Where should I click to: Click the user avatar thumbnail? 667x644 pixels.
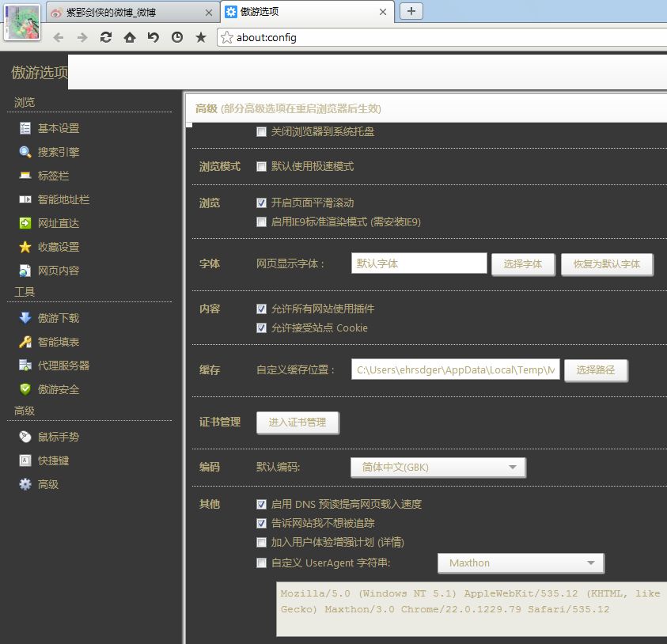[22, 21]
